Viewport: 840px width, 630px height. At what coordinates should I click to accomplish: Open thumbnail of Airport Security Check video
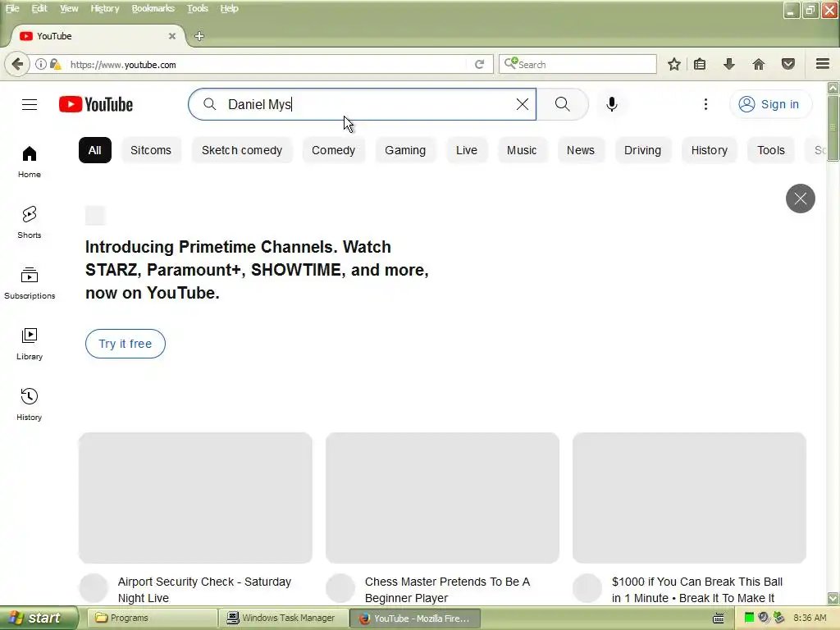tap(195, 498)
